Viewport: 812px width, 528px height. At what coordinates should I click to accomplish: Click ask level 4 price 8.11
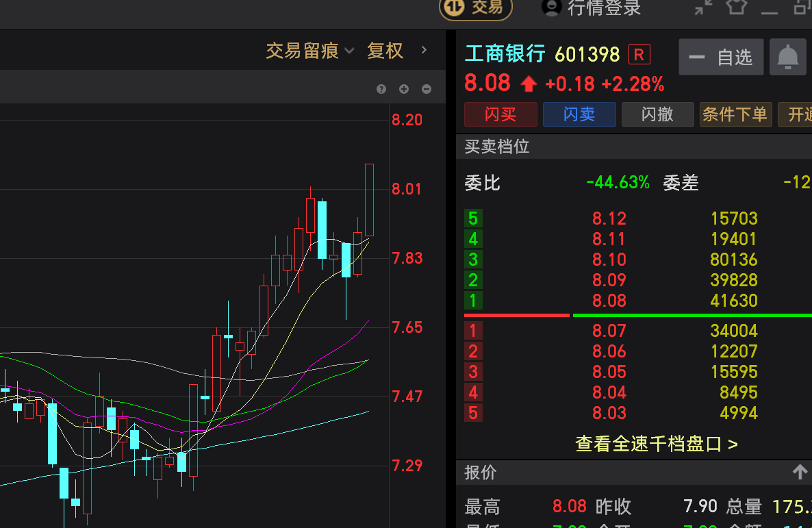[609, 240]
